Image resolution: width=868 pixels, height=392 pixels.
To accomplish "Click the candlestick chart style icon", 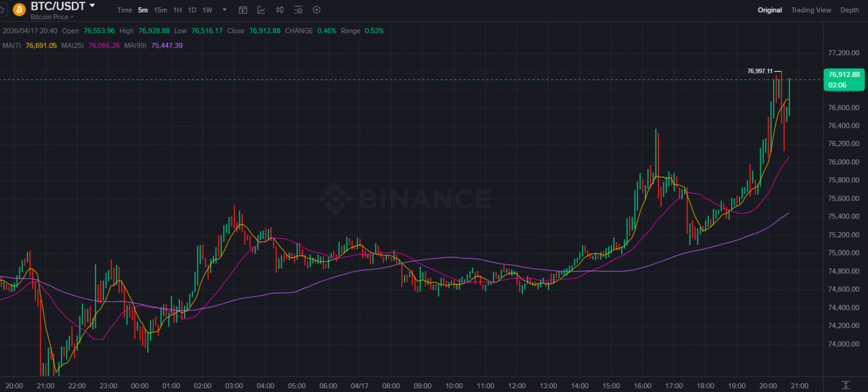I will coord(280,10).
